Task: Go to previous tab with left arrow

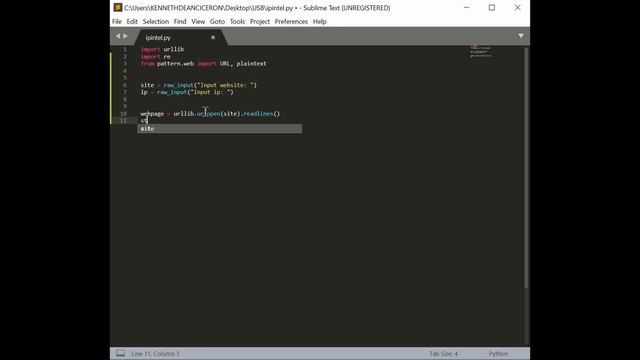Action: point(118,36)
